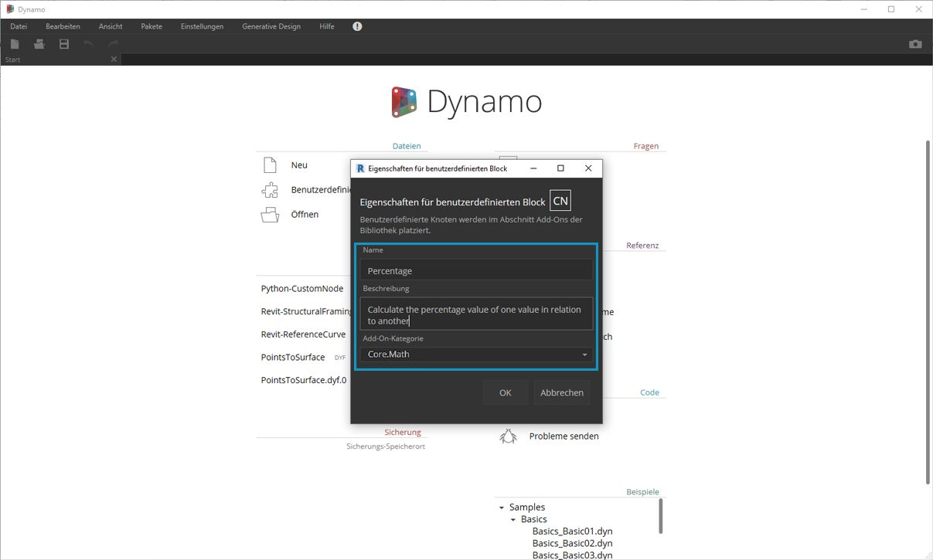
Task: Open the Add-On-Kategorie Core.Math dropdown
Action: click(x=476, y=355)
